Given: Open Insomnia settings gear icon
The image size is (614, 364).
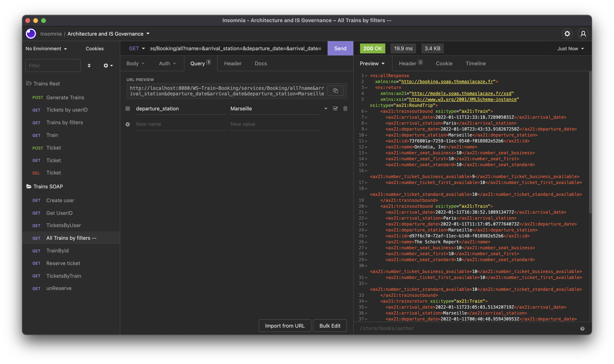Looking at the screenshot, I should click(567, 34).
